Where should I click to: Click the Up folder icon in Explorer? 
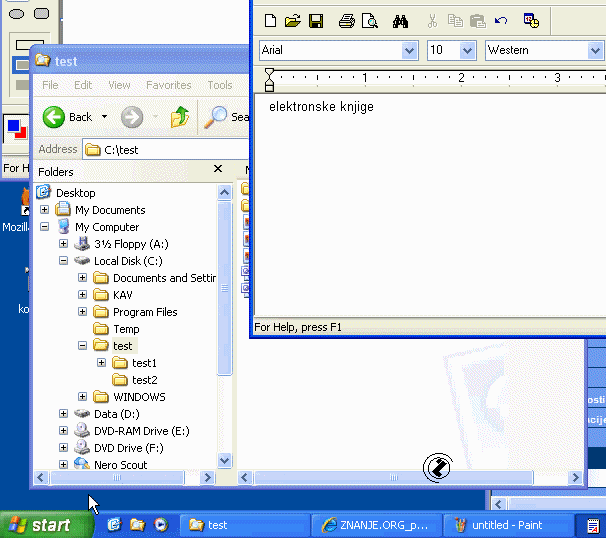coord(180,117)
